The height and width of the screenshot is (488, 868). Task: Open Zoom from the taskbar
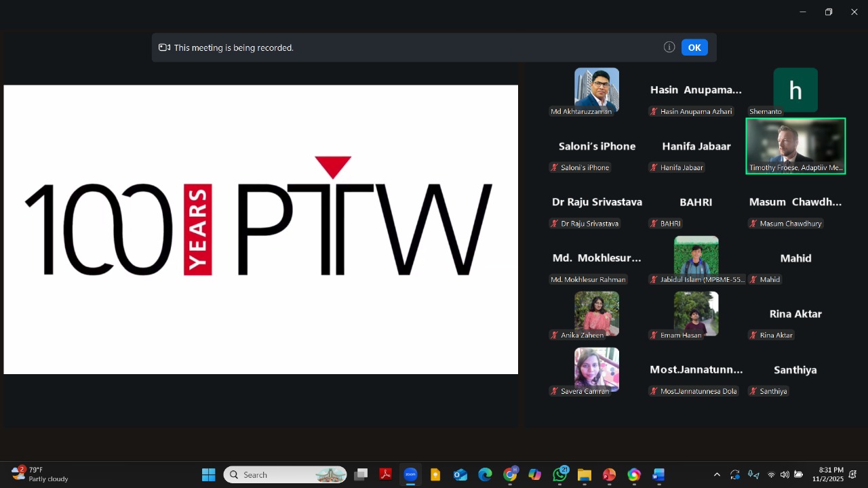(410, 474)
